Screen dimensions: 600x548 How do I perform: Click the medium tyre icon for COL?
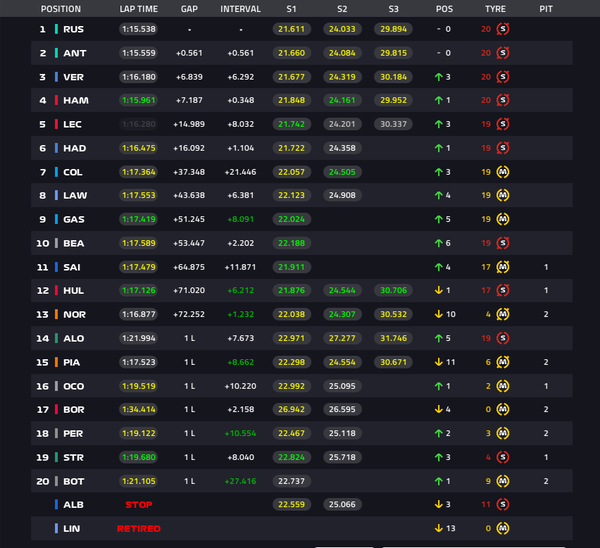pos(503,172)
